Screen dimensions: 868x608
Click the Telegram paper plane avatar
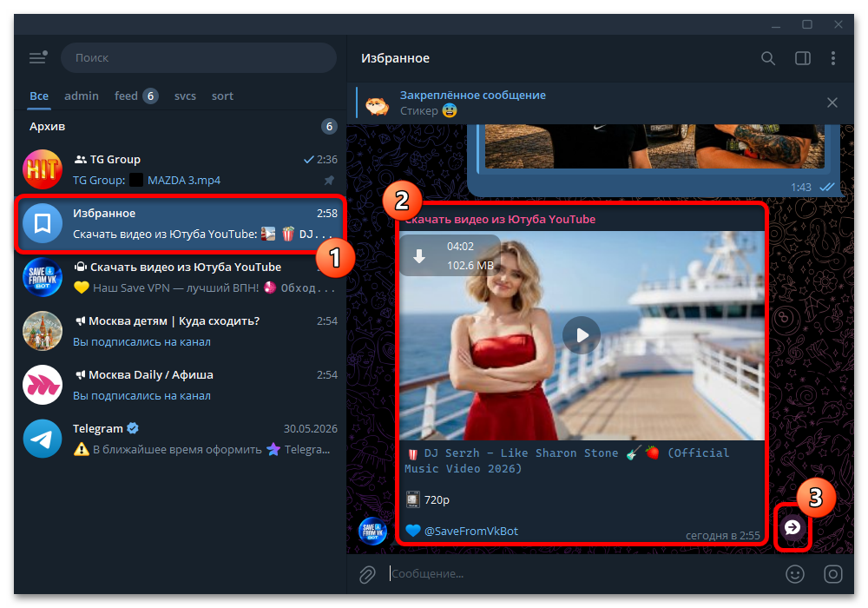pos(42,439)
